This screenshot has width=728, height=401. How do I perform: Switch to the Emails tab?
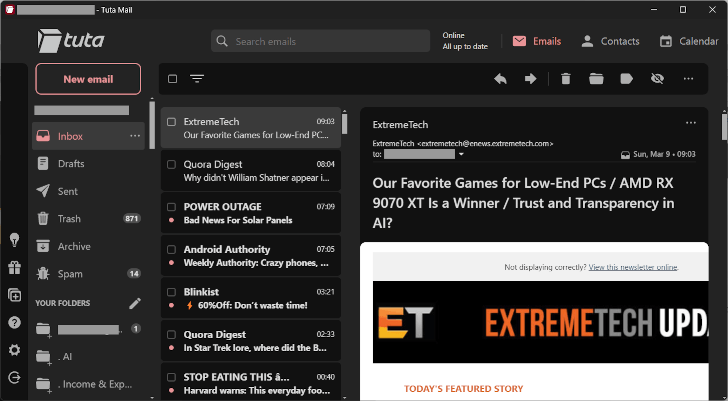(x=537, y=41)
